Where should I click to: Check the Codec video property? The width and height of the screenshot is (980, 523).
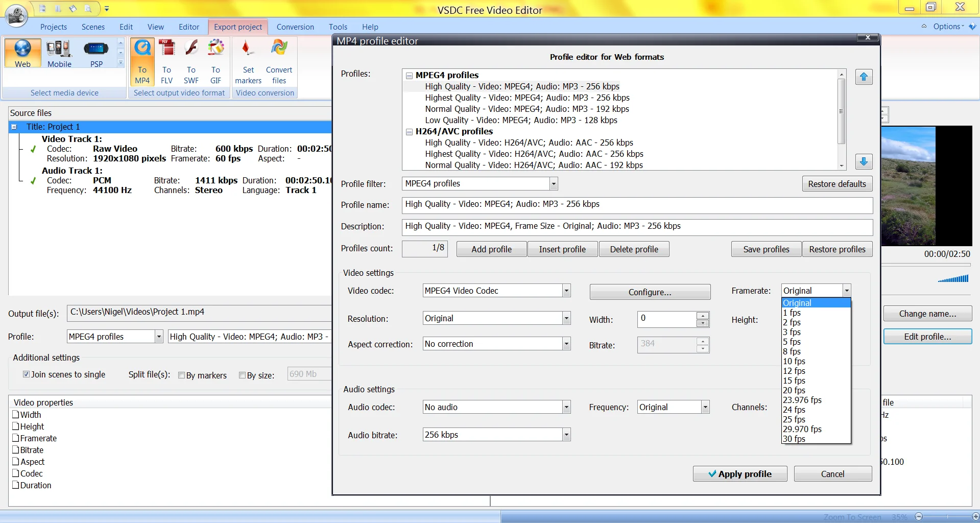click(16, 473)
